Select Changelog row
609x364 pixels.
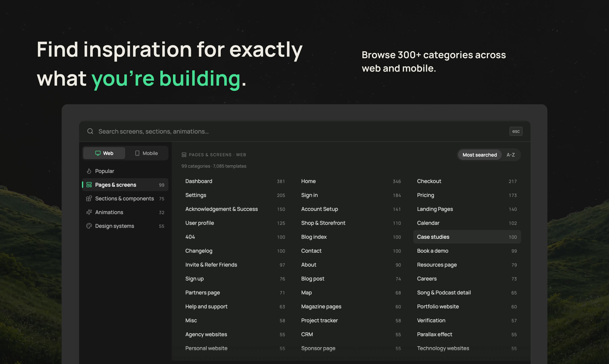click(x=235, y=251)
